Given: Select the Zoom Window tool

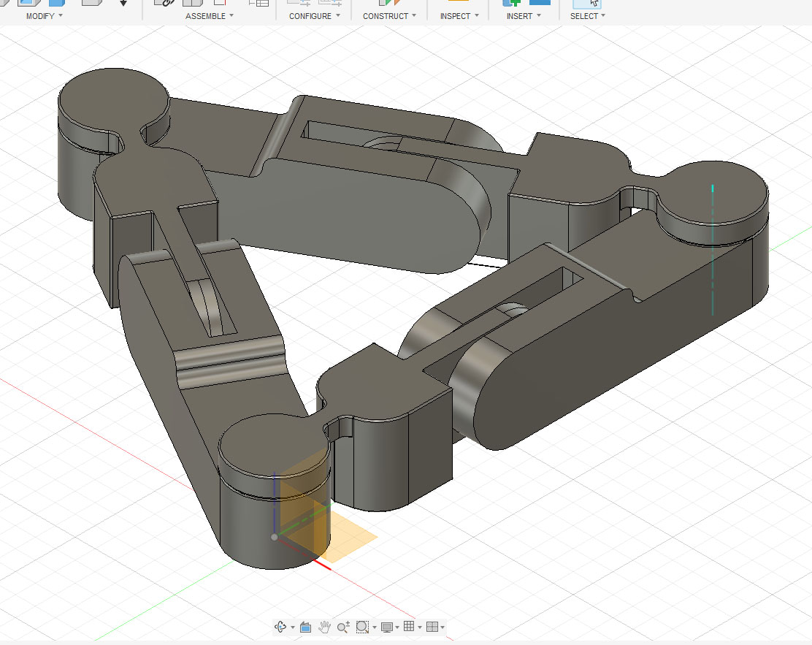Looking at the screenshot, I should click(362, 627).
